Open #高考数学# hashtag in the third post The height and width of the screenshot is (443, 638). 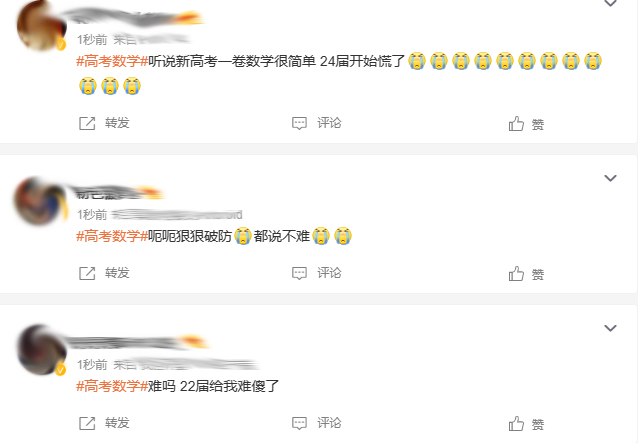[112, 386]
